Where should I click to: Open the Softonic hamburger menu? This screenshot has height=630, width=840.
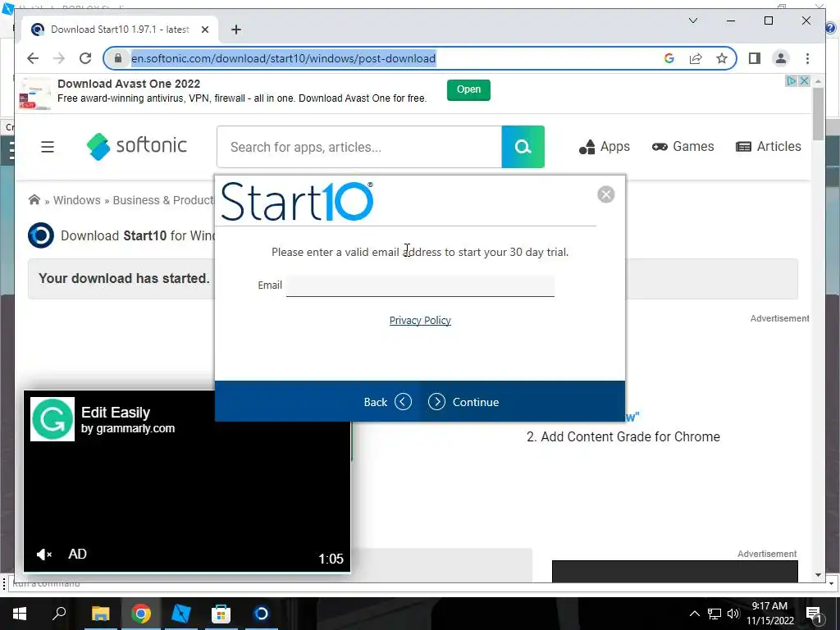(x=48, y=147)
